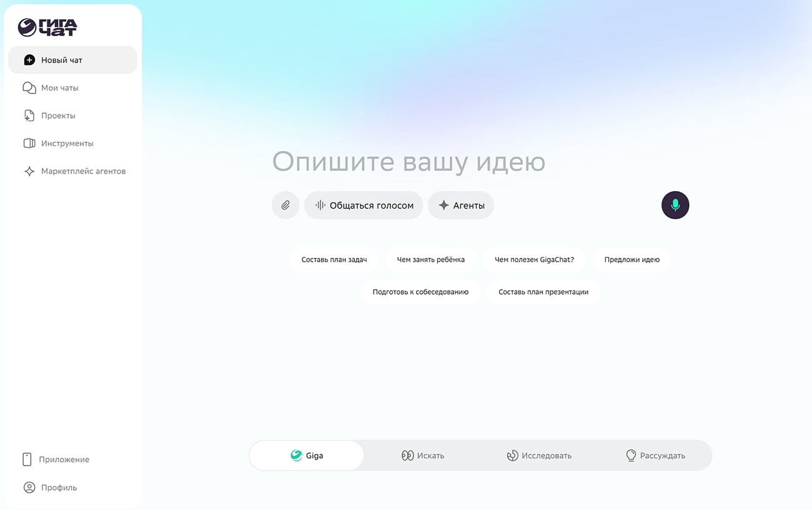Click the Предложи идею chip
Image resolution: width=812 pixels, height=510 pixels.
click(x=631, y=259)
